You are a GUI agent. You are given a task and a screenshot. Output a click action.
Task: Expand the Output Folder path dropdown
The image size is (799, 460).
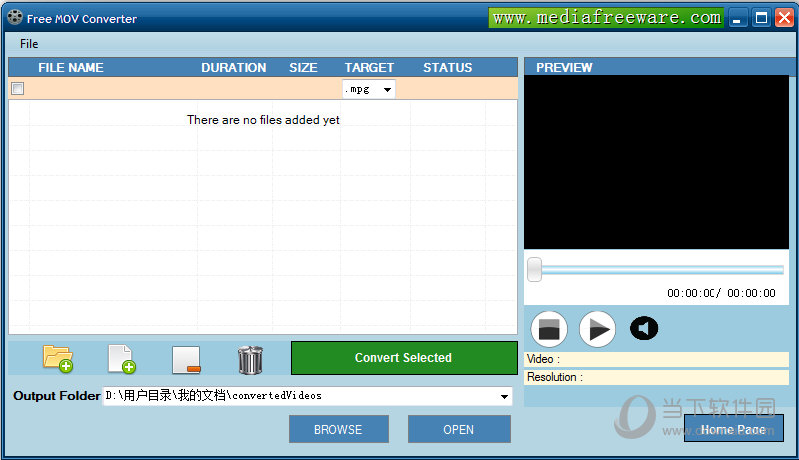pyautogui.click(x=504, y=396)
